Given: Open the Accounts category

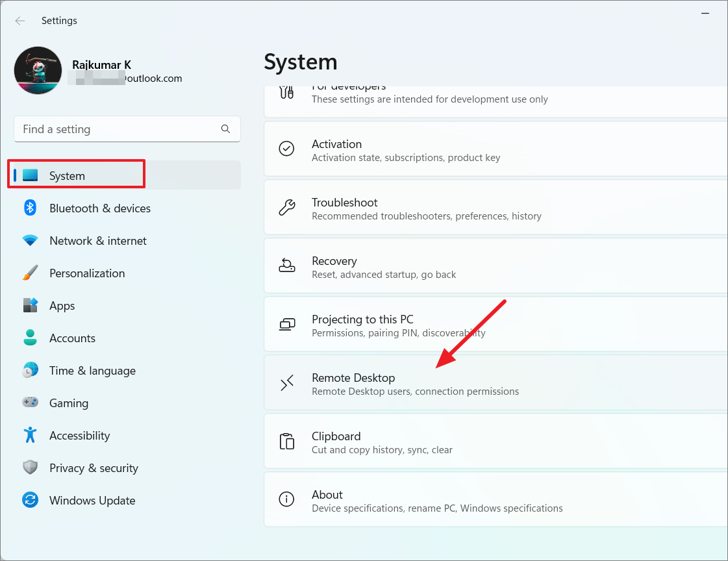Looking at the screenshot, I should point(73,338).
